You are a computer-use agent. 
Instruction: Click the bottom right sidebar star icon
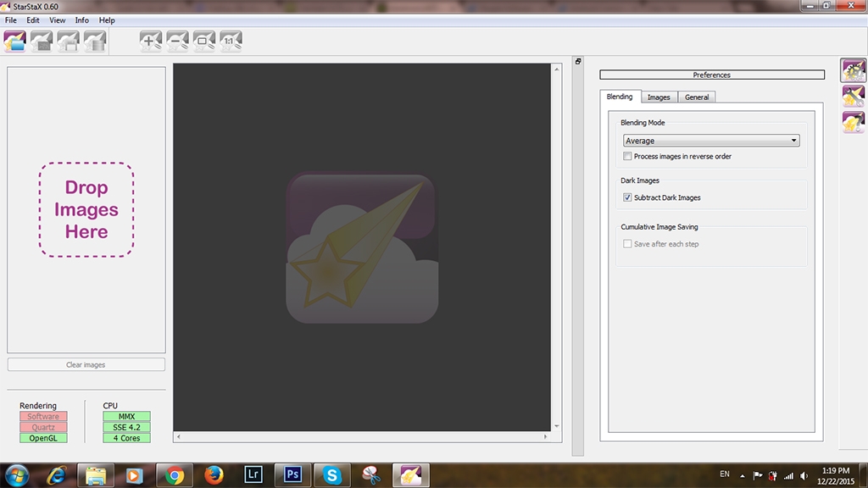click(853, 122)
